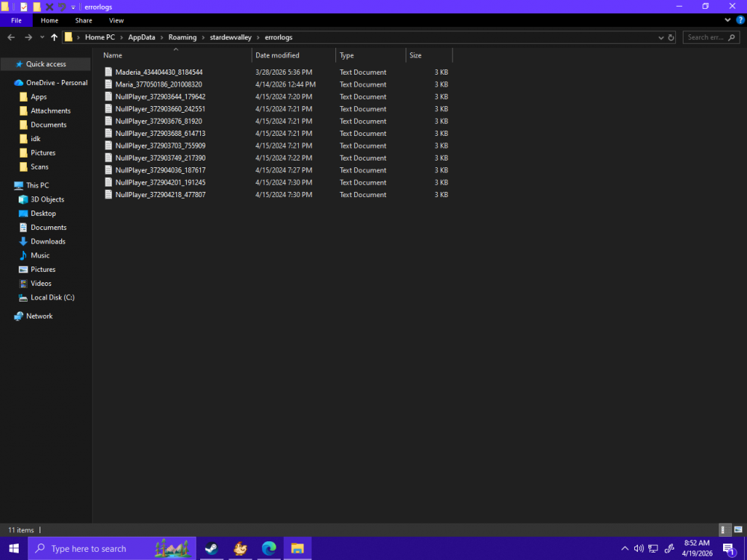The width and height of the screenshot is (747, 560).
Task: Select the Maderia_434404430_8184544 log file
Action: (x=158, y=72)
